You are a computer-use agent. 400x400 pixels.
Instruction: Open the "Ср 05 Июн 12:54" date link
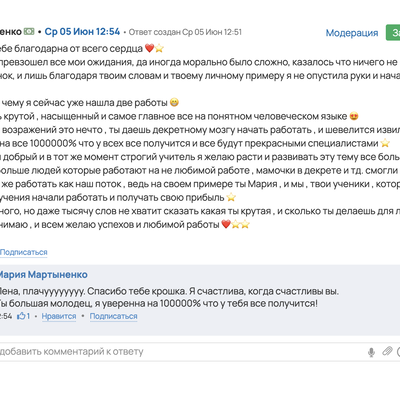(82, 32)
